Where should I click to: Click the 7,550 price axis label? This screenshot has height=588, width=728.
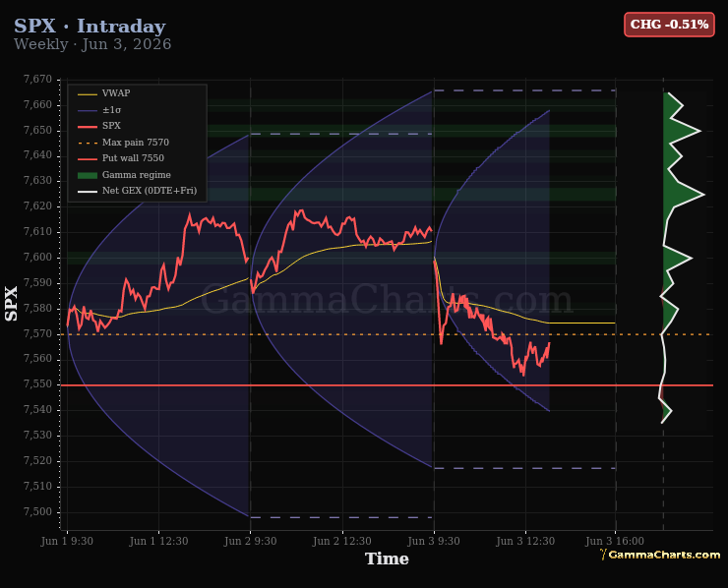[x=37, y=384]
